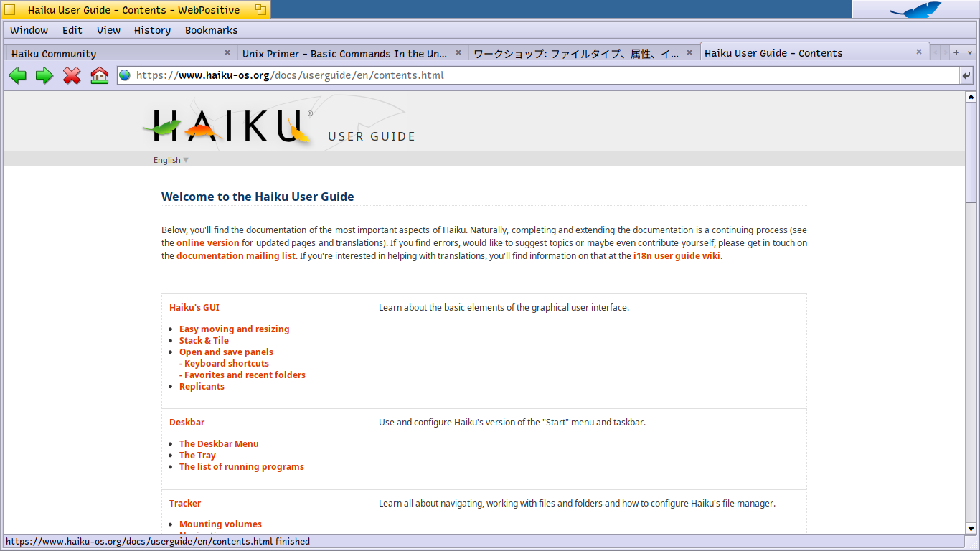Go to the home page icon

[99, 75]
